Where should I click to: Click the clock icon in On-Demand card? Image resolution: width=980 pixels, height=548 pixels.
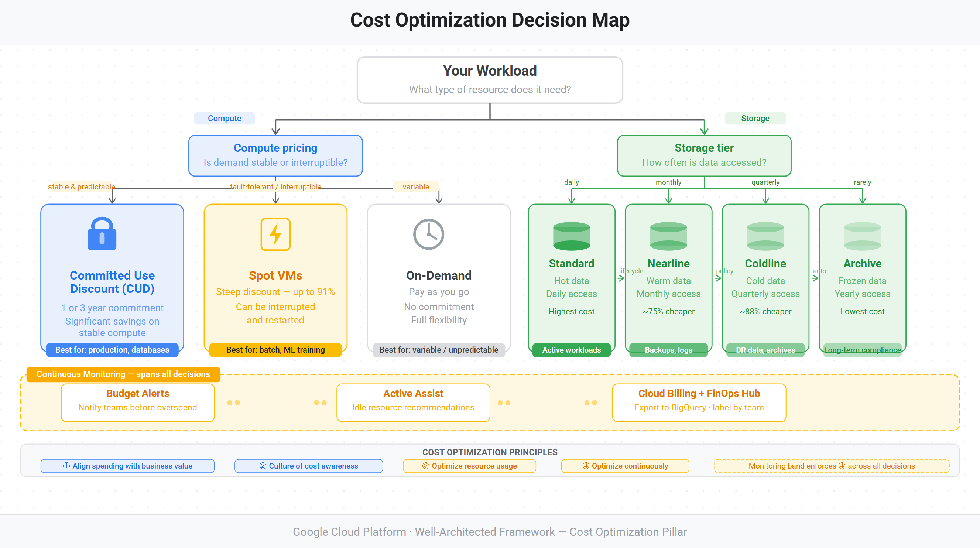click(429, 234)
